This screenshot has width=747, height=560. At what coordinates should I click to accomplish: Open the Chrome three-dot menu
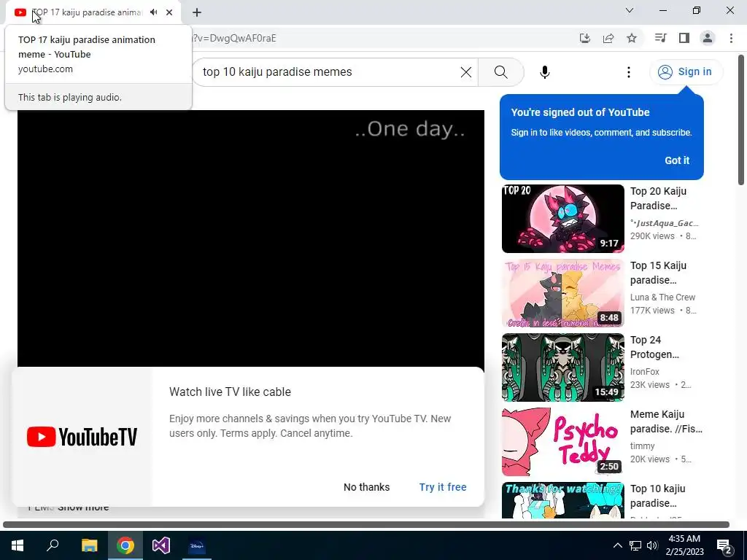tap(731, 38)
